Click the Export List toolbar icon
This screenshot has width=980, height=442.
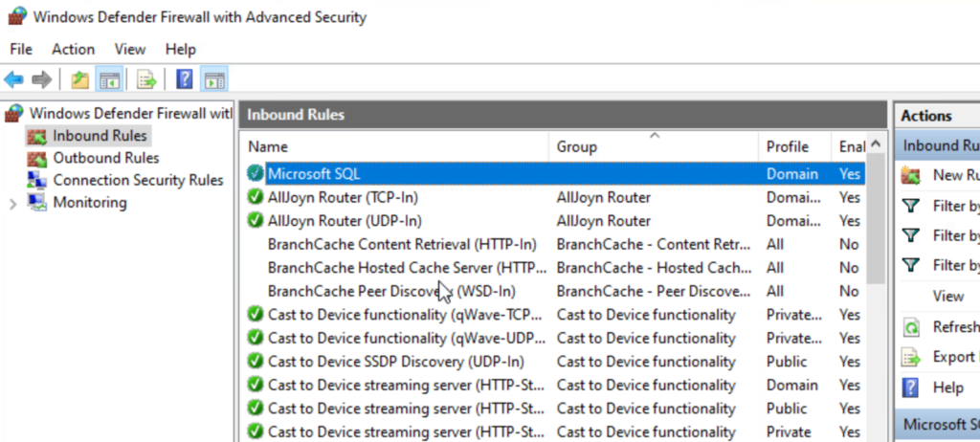146,79
